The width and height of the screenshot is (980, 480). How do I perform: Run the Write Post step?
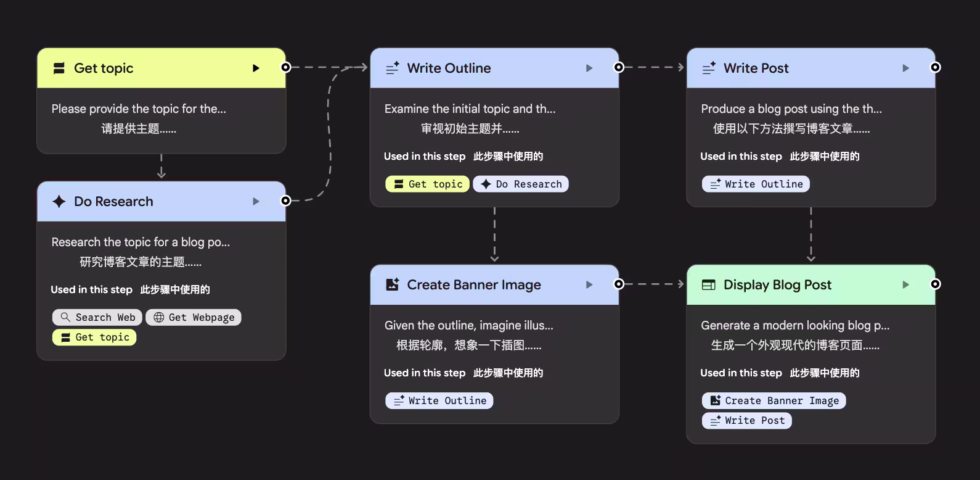pyautogui.click(x=905, y=68)
